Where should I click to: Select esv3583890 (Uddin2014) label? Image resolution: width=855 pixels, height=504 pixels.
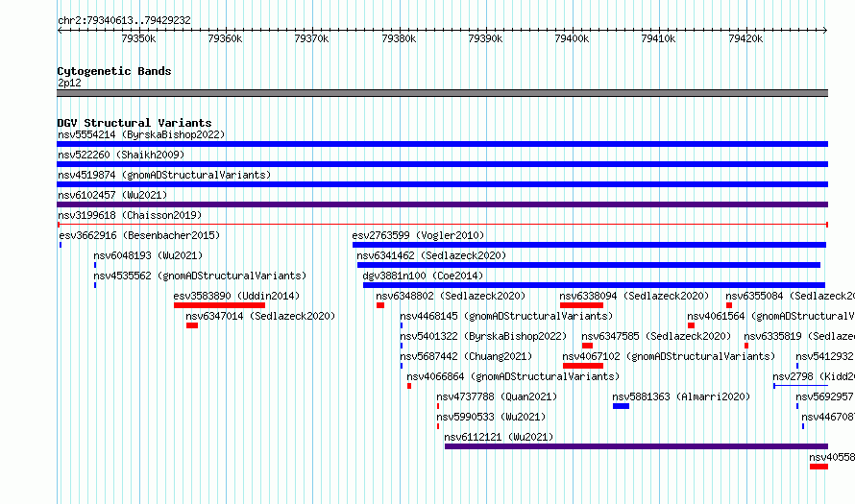click(236, 296)
